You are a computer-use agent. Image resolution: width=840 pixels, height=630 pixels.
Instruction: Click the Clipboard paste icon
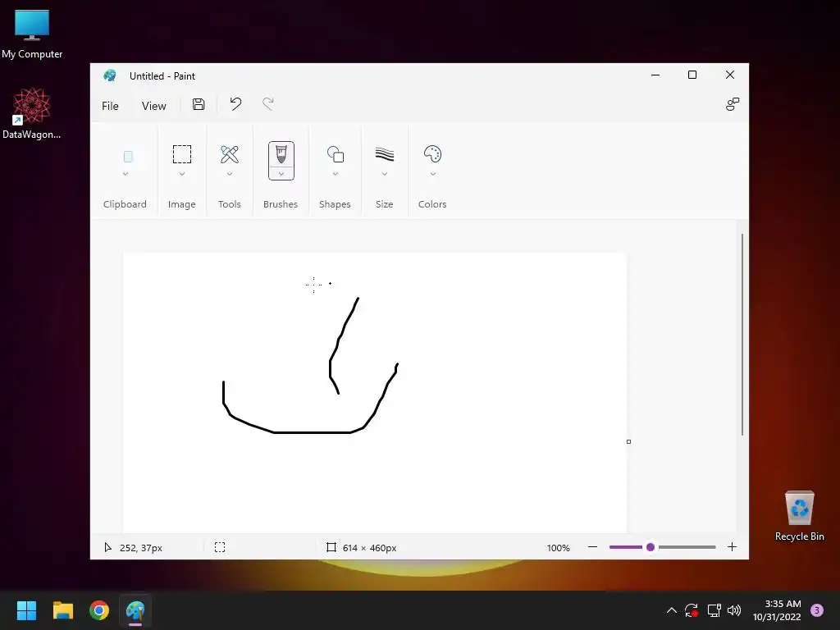tap(128, 157)
